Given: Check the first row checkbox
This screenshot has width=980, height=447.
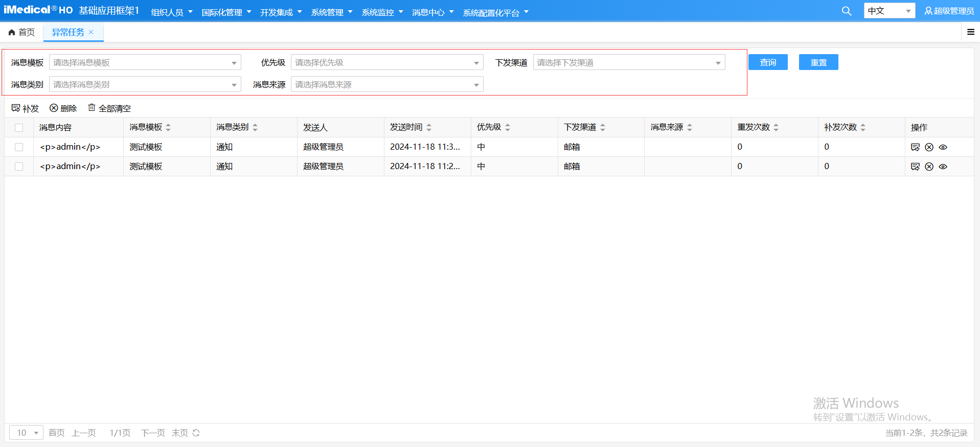Looking at the screenshot, I should click(x=19, y=147).
